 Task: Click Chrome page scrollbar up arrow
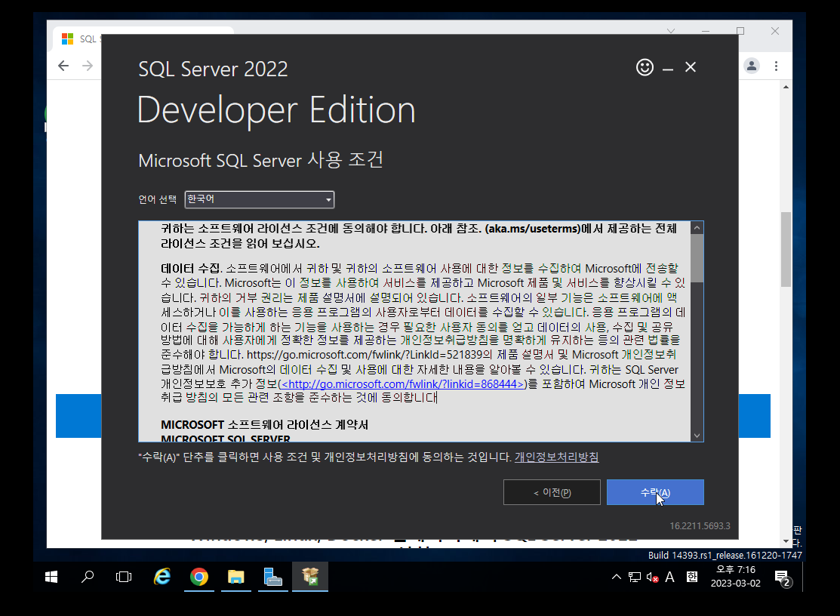tap(786, 87)
